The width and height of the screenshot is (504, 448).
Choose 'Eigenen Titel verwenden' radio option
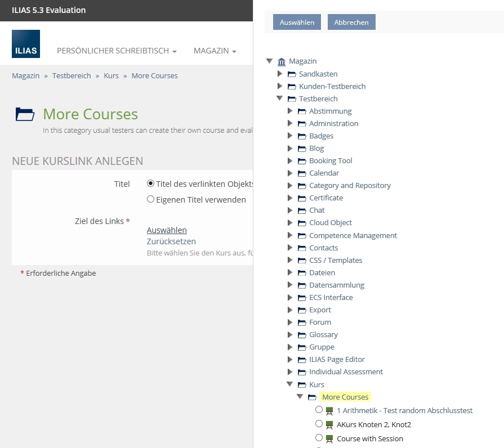pos(150,199)
